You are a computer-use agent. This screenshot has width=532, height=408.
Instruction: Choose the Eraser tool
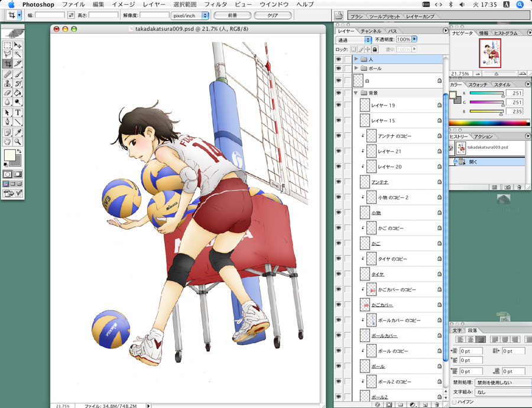[x=8, y=93]
